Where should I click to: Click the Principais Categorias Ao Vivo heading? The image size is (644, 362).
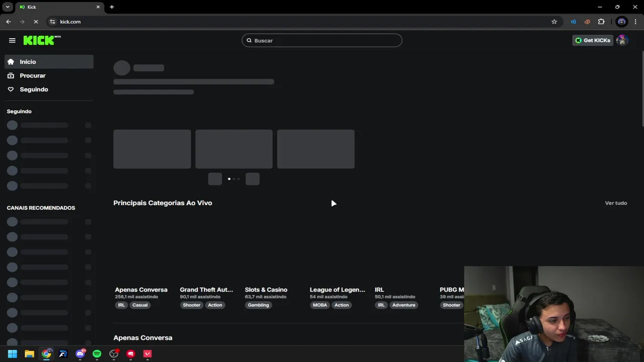163,203
